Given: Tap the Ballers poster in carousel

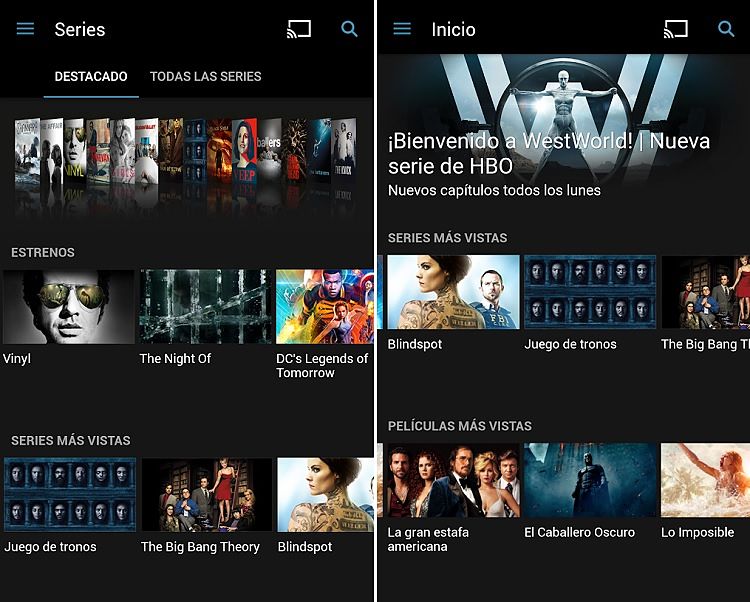Looking at the screenshot, I should pyautogui.click(x=269, y=149).
